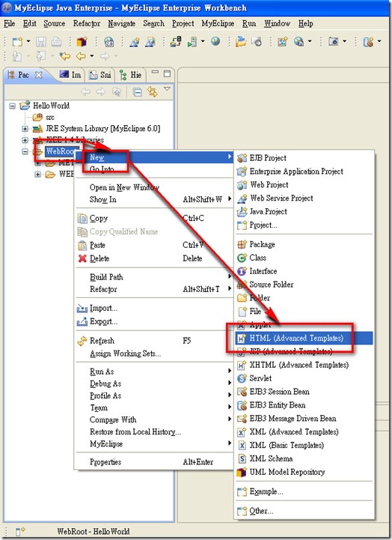Create a new Servlet
The height and width of the screenshot is (540, 392).
304,378
